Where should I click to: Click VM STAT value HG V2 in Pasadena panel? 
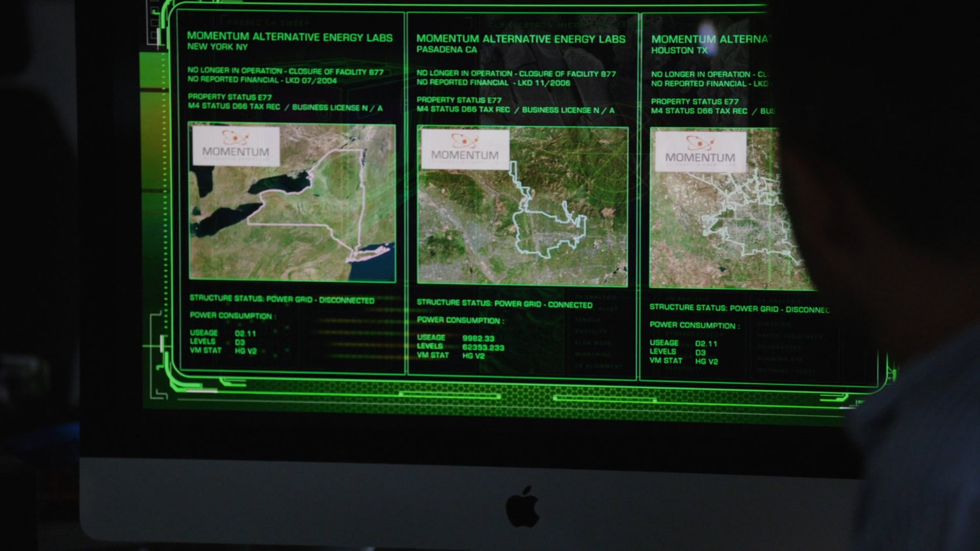(x=474, y=356)
